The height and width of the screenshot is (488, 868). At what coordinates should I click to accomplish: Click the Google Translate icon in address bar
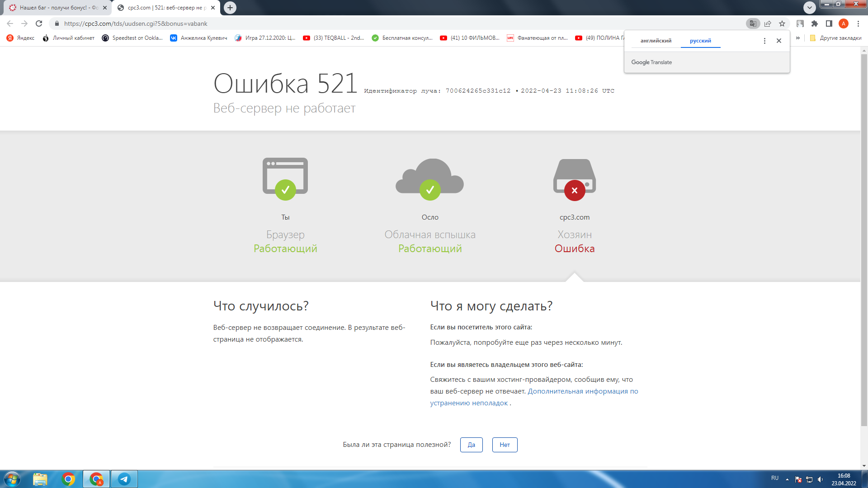753,23
